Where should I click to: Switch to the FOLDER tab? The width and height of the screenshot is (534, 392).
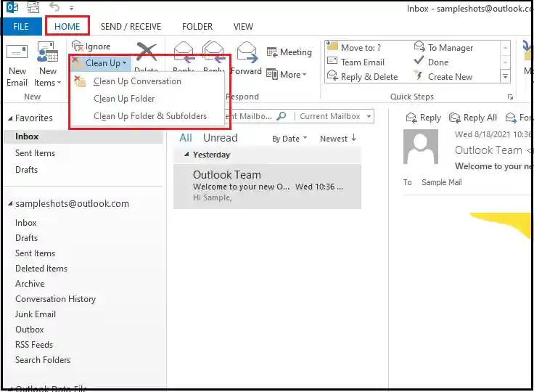[197, 27]
